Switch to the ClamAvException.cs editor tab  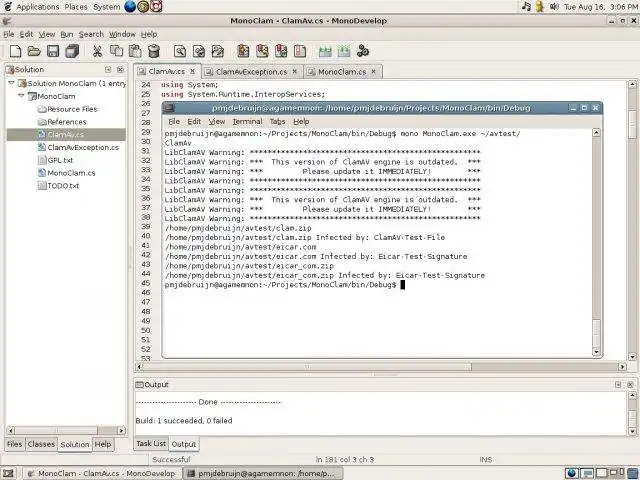click(252, 72)
